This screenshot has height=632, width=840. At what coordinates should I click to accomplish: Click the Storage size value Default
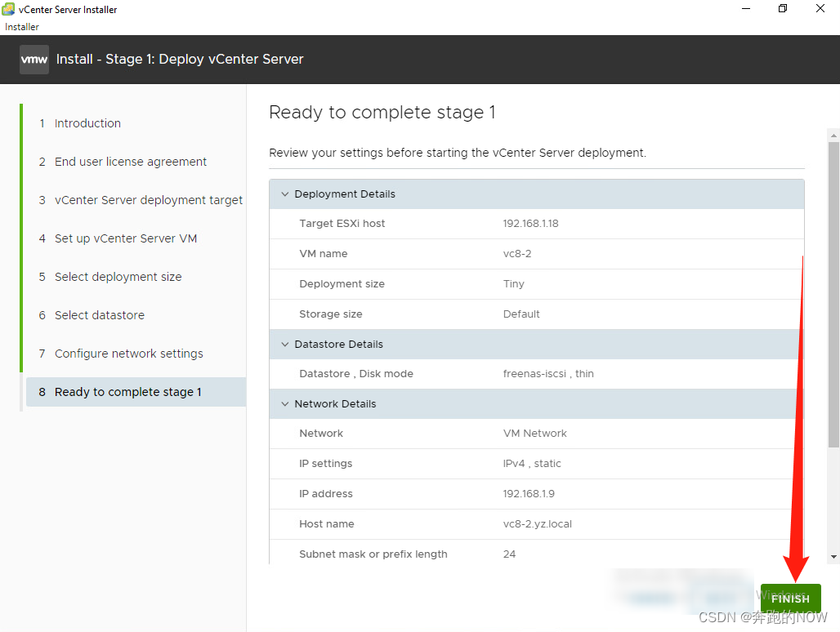[x=521, y=314]
